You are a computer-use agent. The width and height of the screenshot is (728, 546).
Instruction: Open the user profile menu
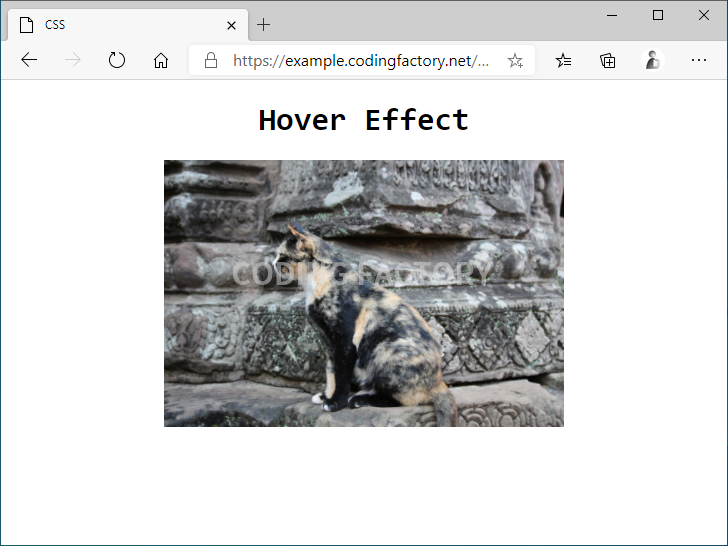(x=653, y=61)
